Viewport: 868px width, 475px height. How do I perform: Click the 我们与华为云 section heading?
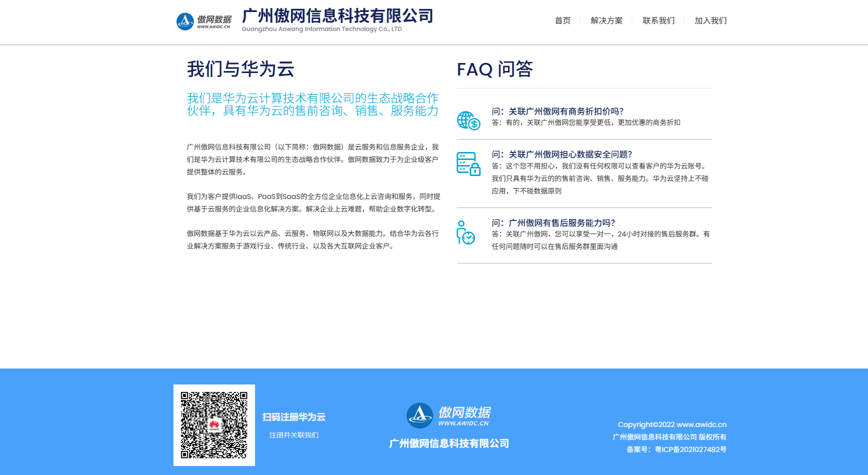coord(240,69)
